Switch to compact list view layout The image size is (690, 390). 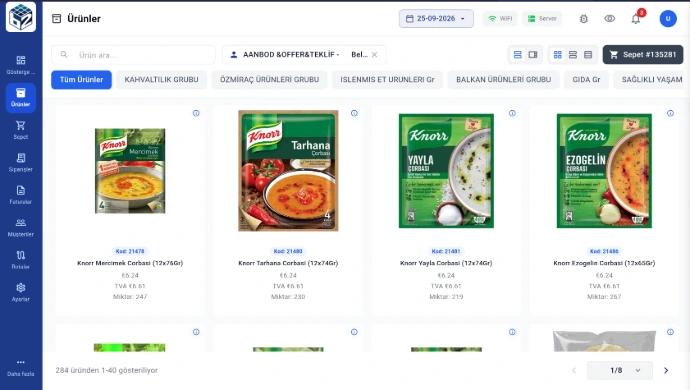pyautogui.click(x=588, y=55)
